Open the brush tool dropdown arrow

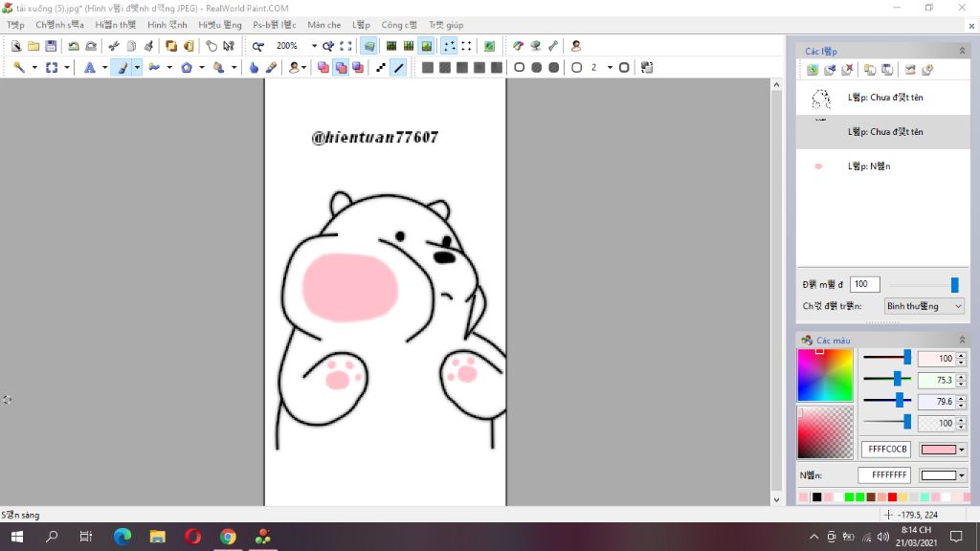(137, 68)
